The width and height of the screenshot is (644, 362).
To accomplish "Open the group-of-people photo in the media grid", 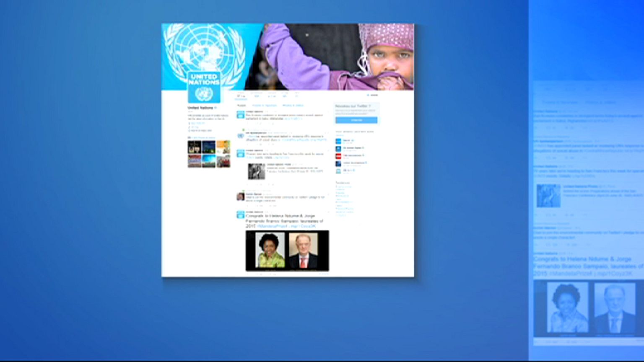I will click(x=223, y=161).
